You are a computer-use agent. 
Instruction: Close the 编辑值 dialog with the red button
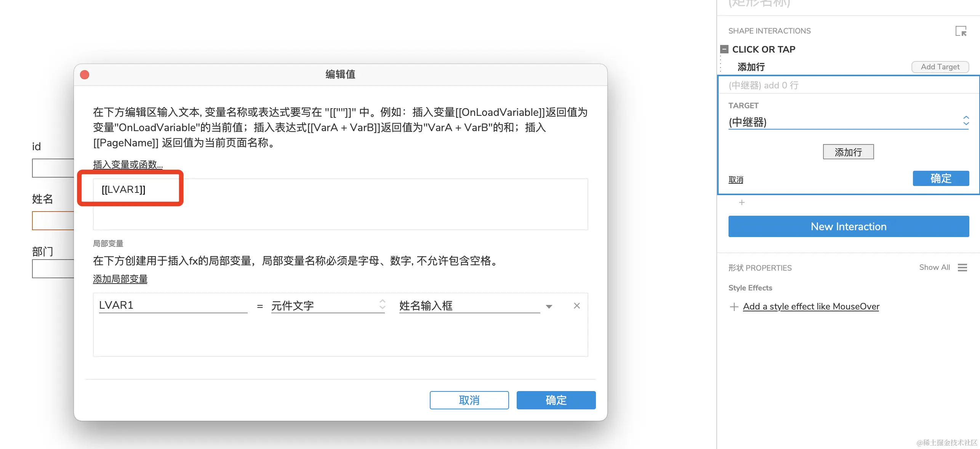(x=85, y=75)
